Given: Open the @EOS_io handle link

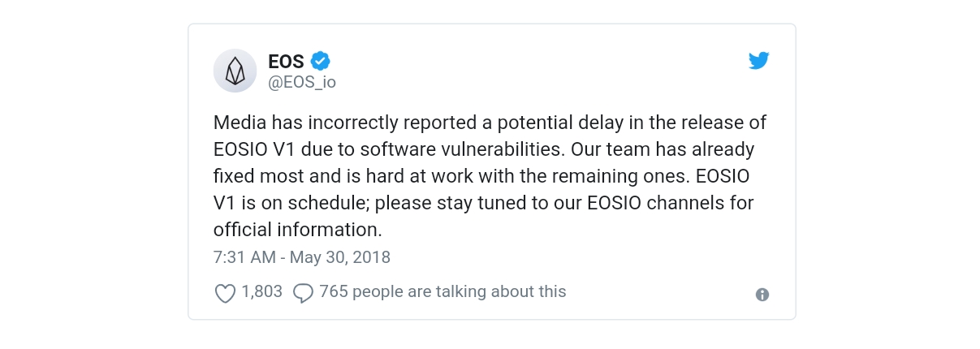Looking at the screenshot, I should click(302, 82).
